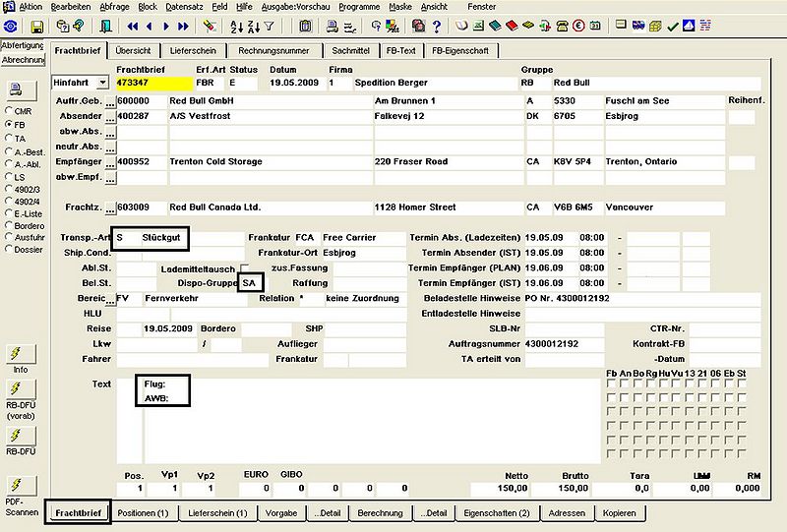The width and height of the screenshot is (787, 532).
Task: Click the green checkmark icon
Action: [x=672, y=27]
